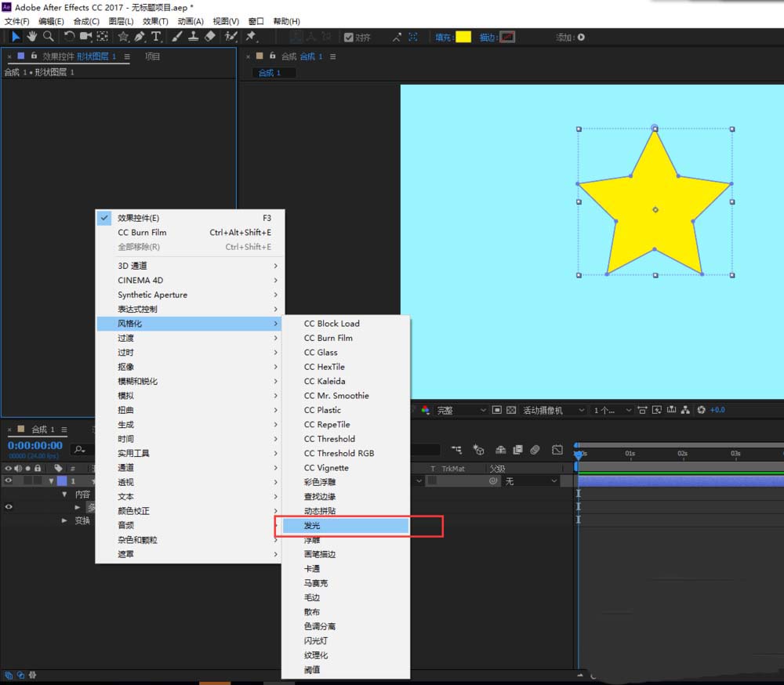Select the Star shape tool
Screen dimensions: 784x685
(123, 37)
